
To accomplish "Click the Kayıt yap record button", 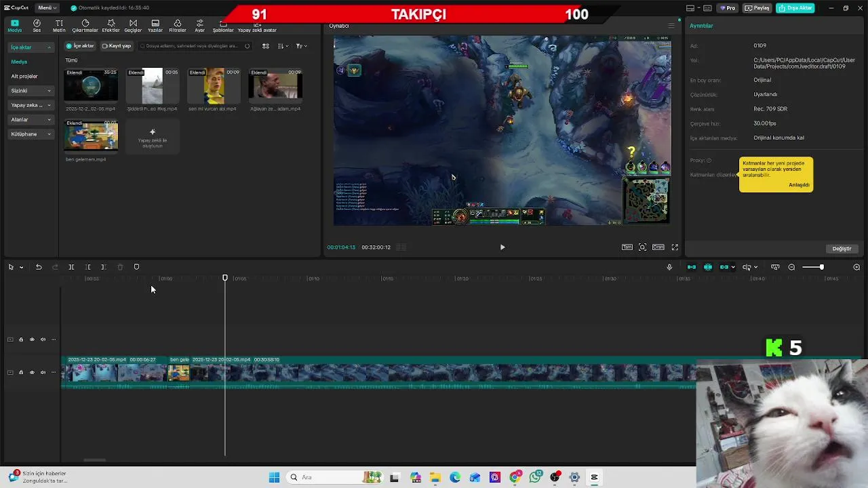I will point(117,46).
